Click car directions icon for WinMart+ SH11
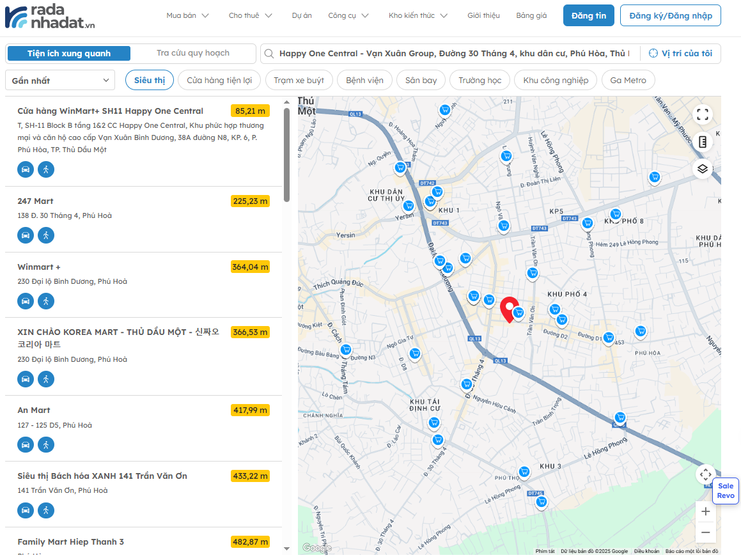This screenshot has height=560, width=741. pyautogui.click(x=26, y=169)
